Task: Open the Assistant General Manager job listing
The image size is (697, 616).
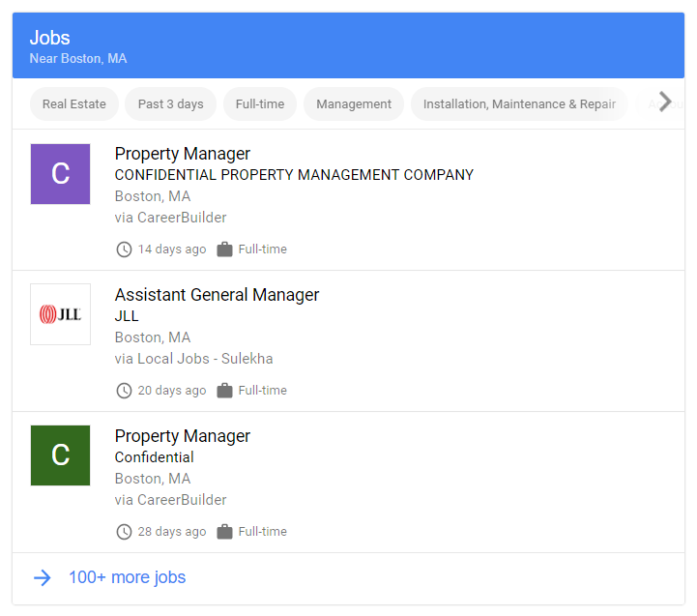Action: (217, 295)
